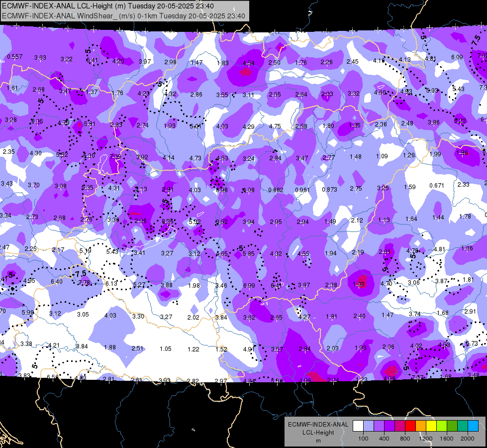Click the light lavender legend swatch

[x=369, y=426]
